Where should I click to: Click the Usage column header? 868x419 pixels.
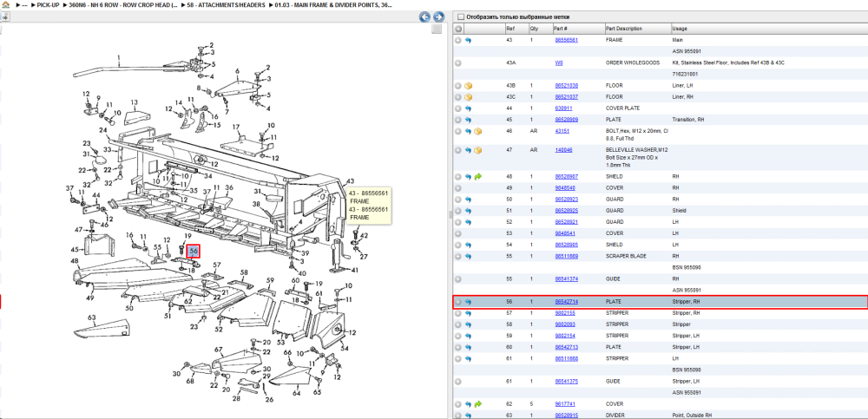(769, 29)
